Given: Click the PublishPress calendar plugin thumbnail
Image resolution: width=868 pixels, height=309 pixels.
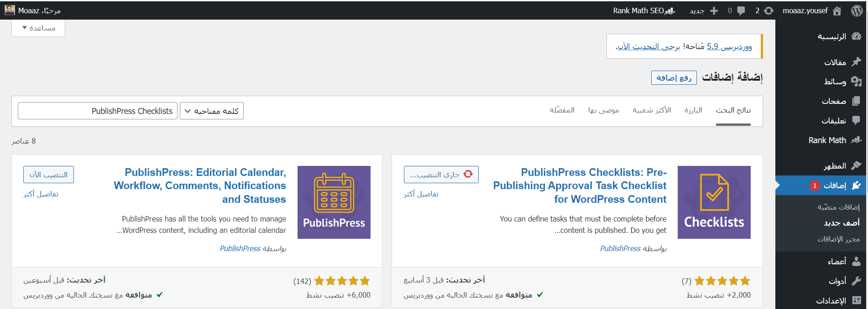Looking at the screenshot, I should click(334, 202).
